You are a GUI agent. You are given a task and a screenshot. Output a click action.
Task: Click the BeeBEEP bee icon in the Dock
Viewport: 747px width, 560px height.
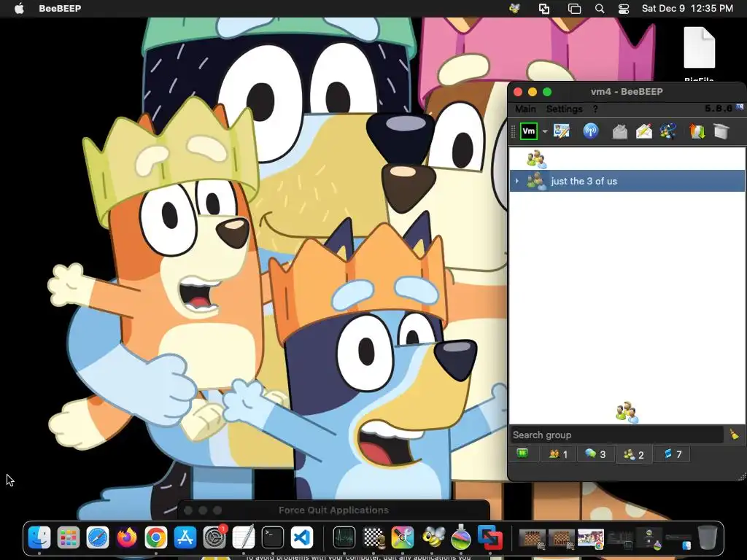433,538
